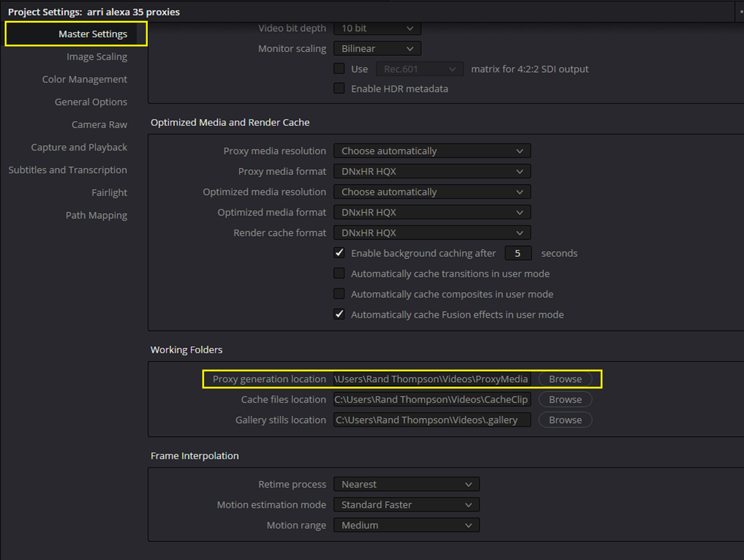
Task: Enable automatic caching of composites
Action: (339, 294)
